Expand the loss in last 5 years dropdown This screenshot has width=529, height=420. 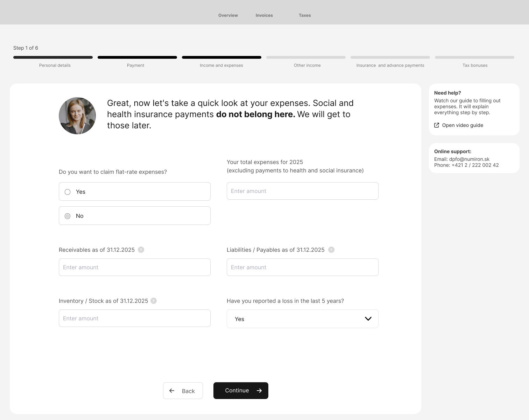coord(303,319)
